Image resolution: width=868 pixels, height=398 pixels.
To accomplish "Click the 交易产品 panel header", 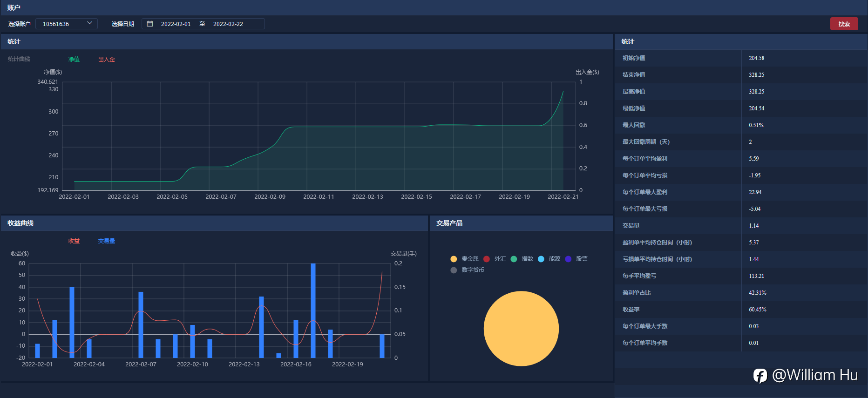I will tap(449, 223).
